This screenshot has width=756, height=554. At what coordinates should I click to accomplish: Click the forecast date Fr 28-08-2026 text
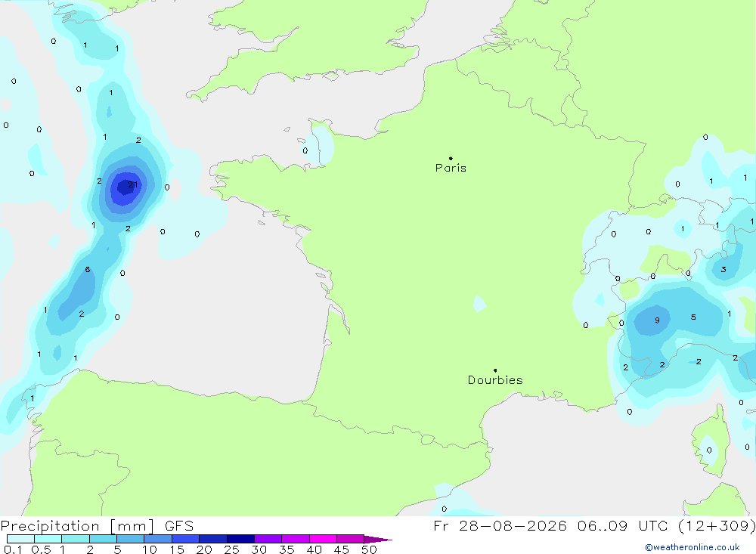point(500,525)
